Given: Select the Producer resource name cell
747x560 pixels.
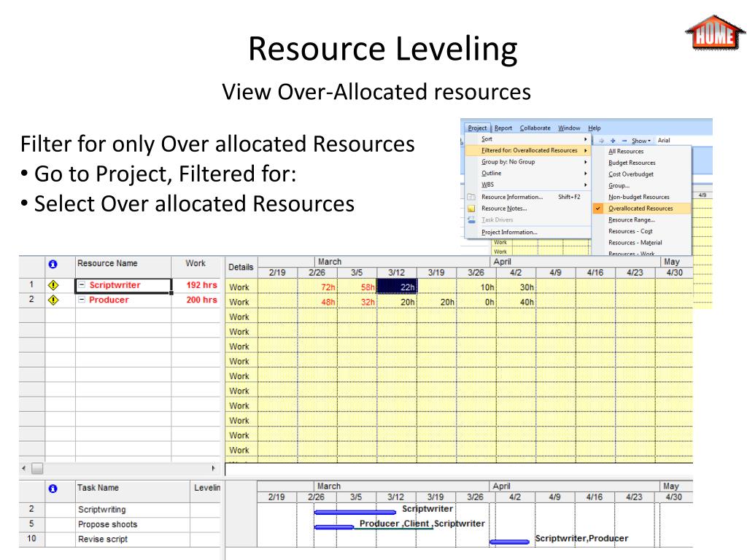Looking at the screenshot, I should pyautogui.click(x=123, y=300).
